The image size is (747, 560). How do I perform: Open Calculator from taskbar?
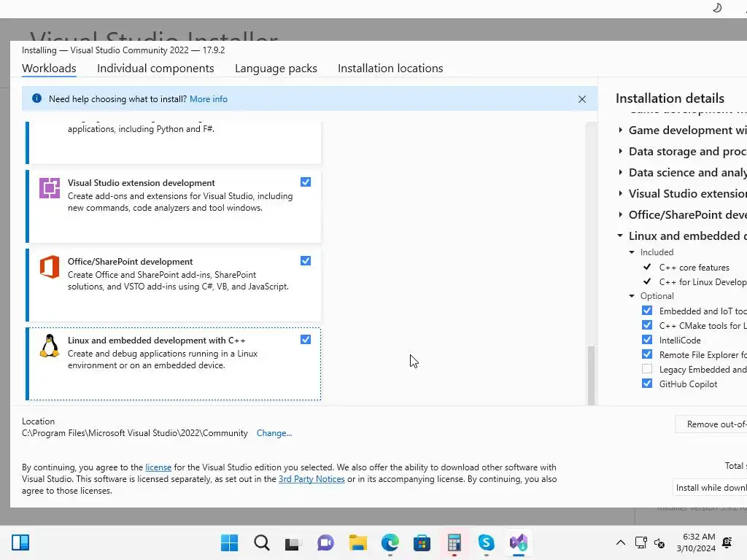tap(454, 542)
